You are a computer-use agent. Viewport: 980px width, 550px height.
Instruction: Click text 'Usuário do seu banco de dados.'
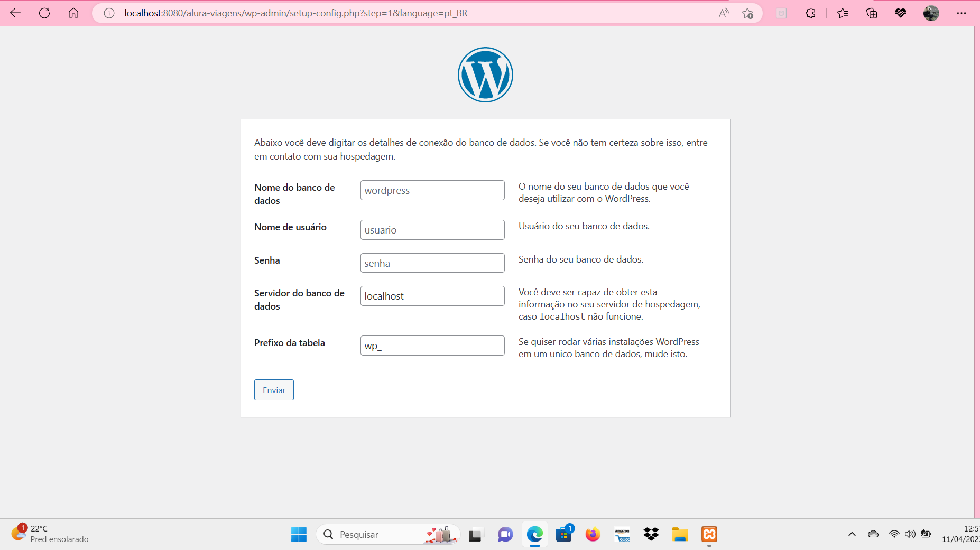click(x=584, y=226)
